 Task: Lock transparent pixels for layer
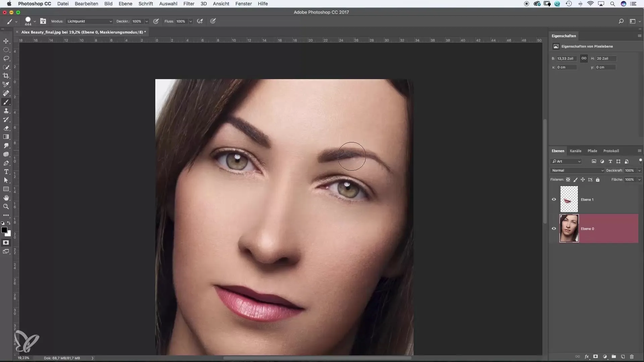[x=568, y=180]
